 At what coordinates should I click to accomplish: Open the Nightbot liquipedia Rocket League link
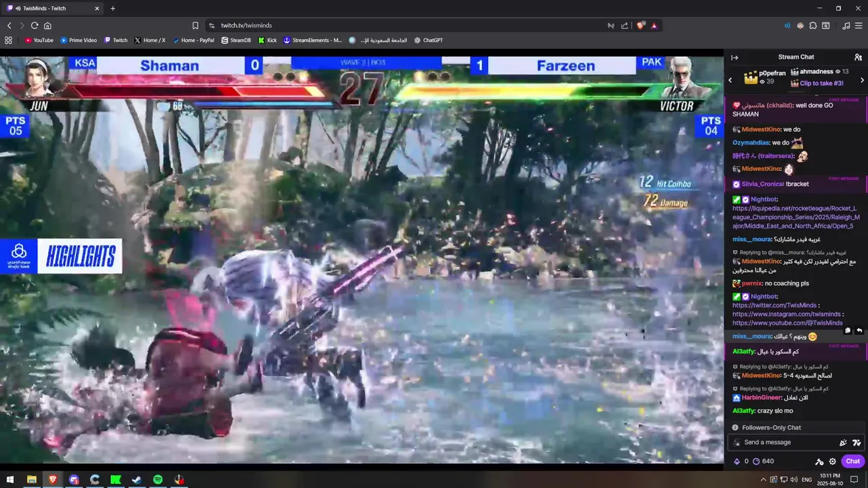pos(796,217)
